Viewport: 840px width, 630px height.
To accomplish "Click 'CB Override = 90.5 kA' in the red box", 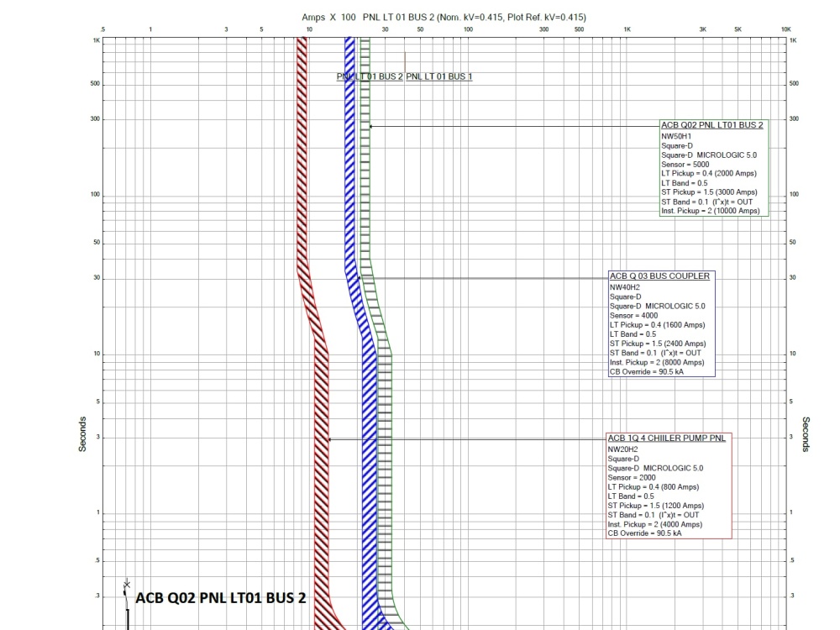I will click(x=644, y=533).
